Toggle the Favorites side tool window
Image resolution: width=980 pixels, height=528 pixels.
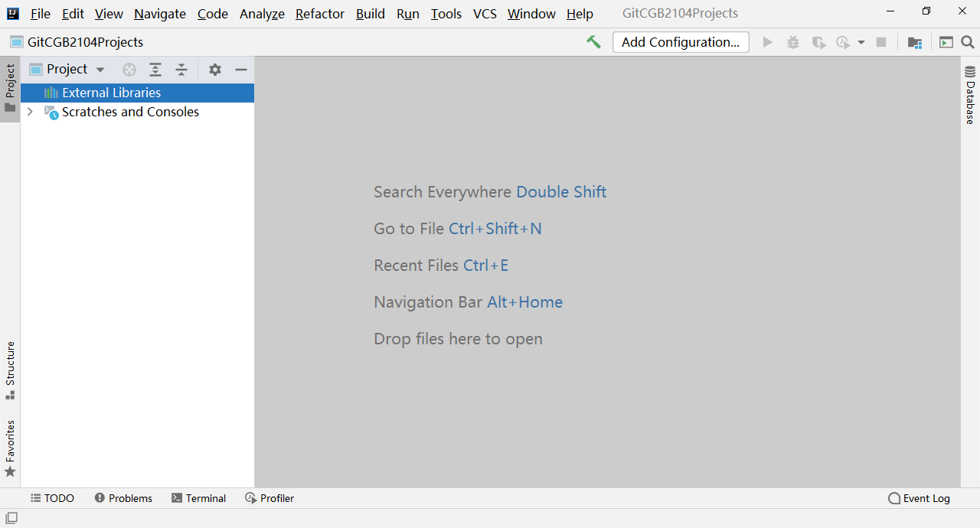[10, 449]
